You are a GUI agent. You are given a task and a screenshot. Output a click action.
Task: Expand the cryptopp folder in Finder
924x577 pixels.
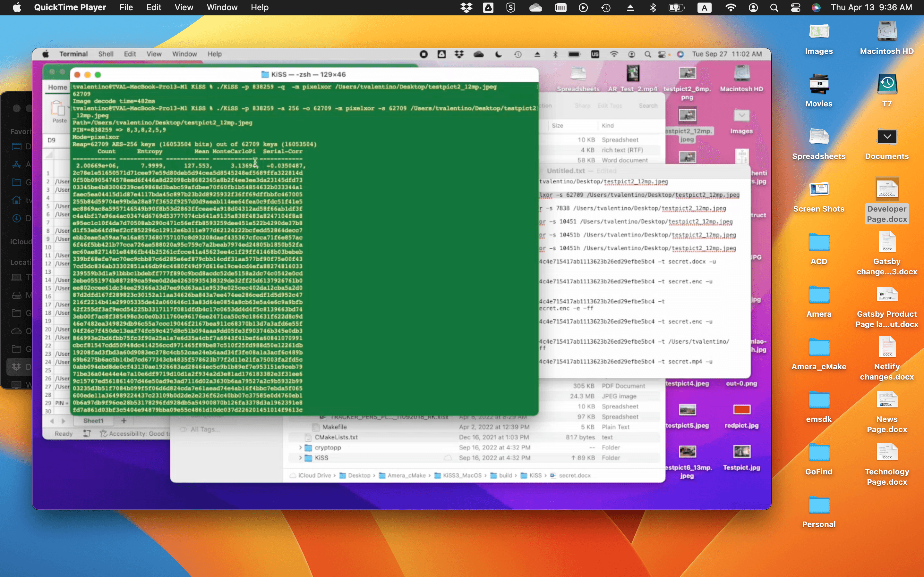click(x=300, y=447)
